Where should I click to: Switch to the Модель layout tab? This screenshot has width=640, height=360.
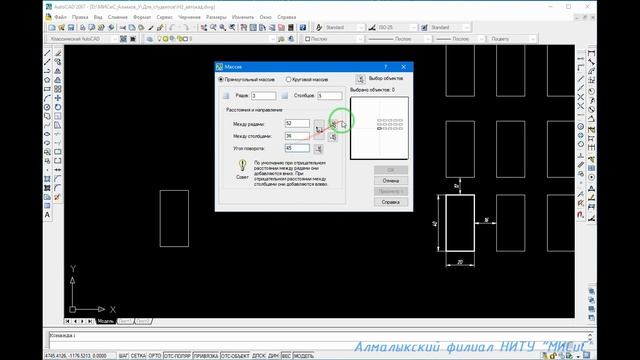tap(106, 321)
